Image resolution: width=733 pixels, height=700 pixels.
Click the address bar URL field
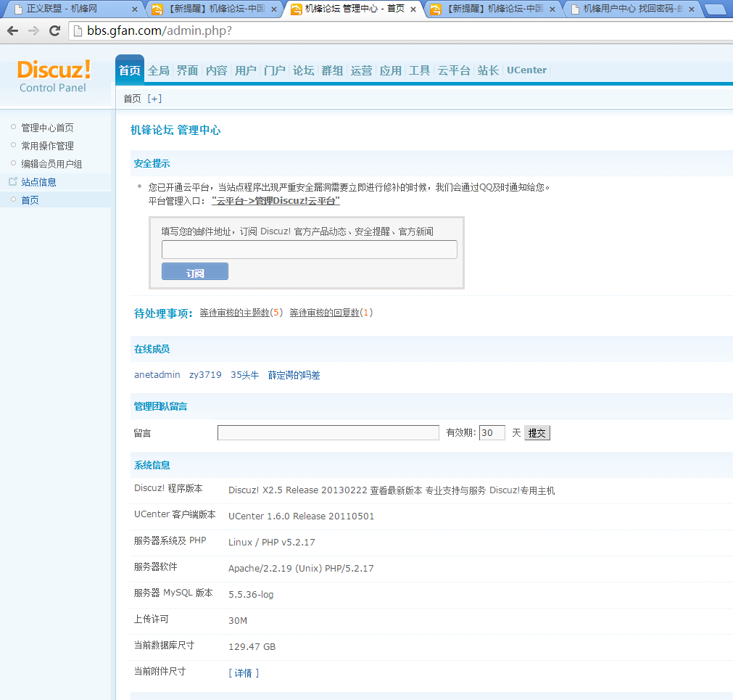coord(402,31)
